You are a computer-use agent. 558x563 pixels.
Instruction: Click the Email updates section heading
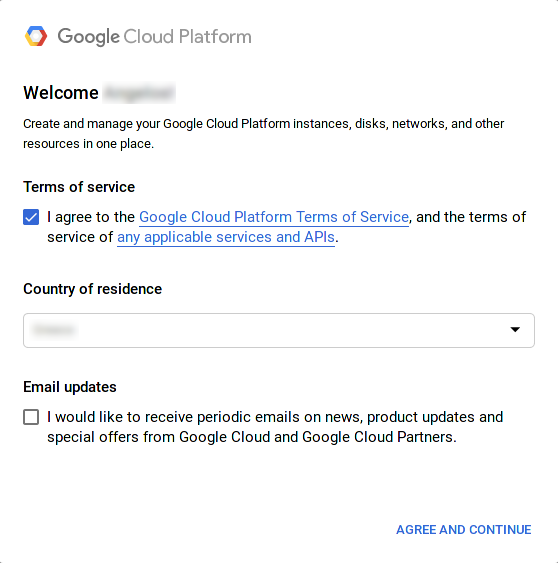pyautogui.click(x=70, y=387)
